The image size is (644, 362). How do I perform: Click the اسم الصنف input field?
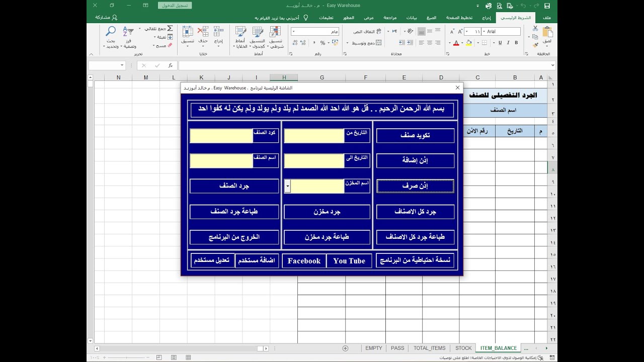221,161
